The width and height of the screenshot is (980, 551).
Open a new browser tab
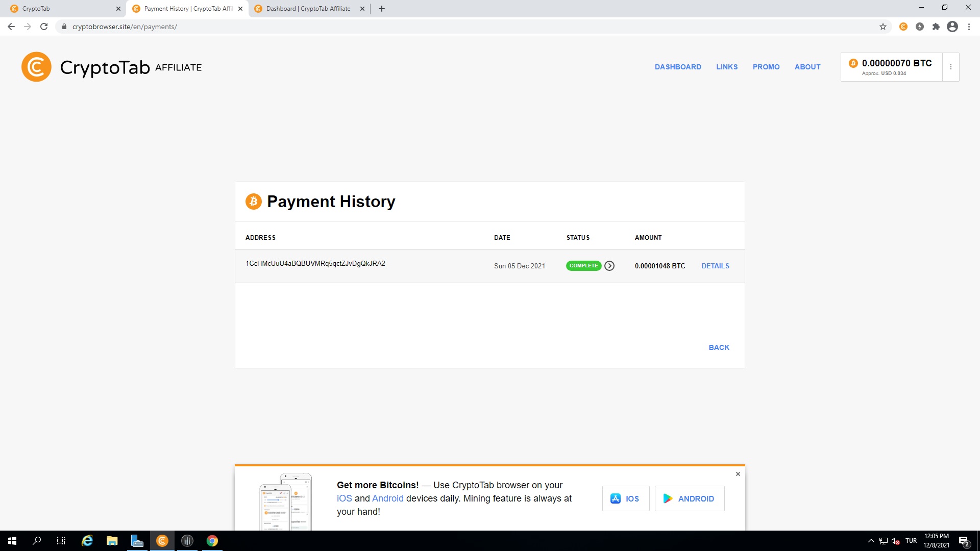click(x=382, y=9)
